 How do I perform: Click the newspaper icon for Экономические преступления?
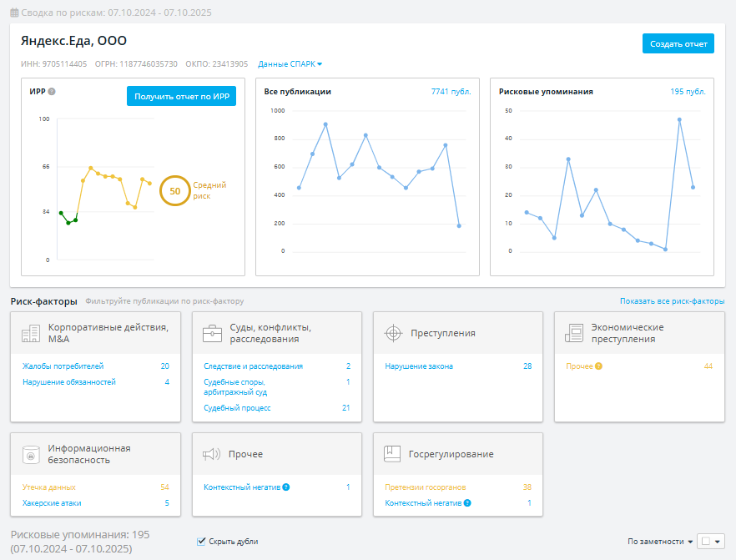point(574,333)
